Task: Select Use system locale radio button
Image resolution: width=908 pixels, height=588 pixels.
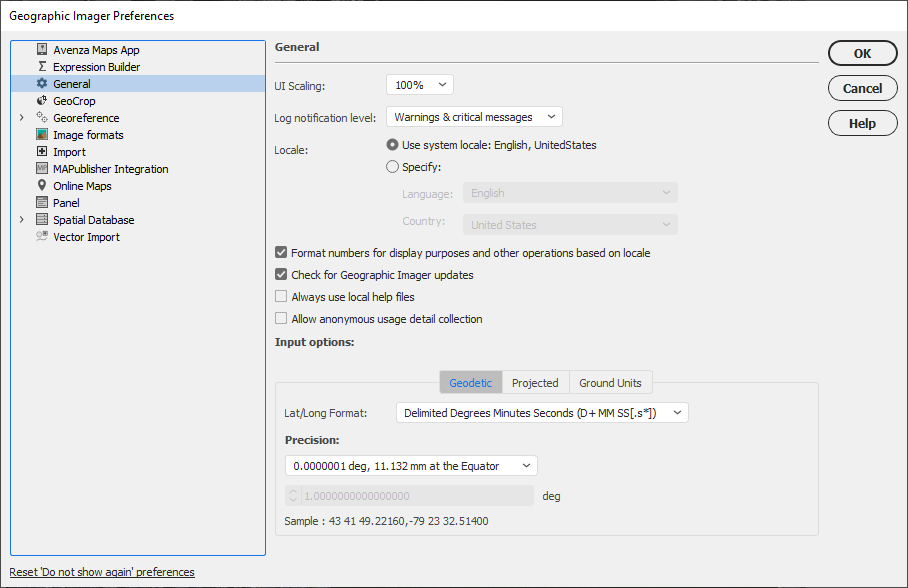Action: [x=392, y=145]
